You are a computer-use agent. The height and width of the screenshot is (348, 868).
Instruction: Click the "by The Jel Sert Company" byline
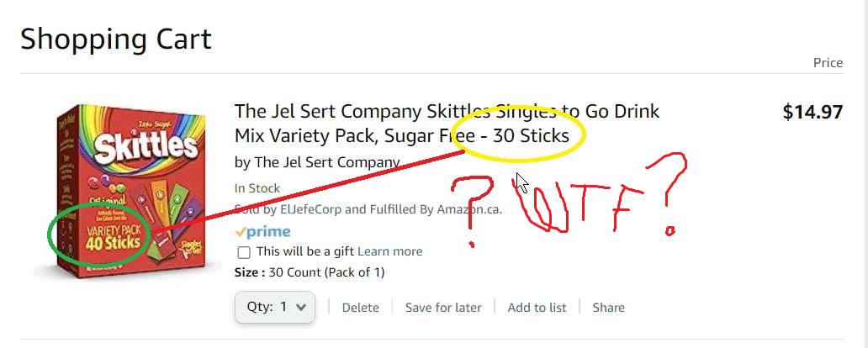click(x=317, y=162)
